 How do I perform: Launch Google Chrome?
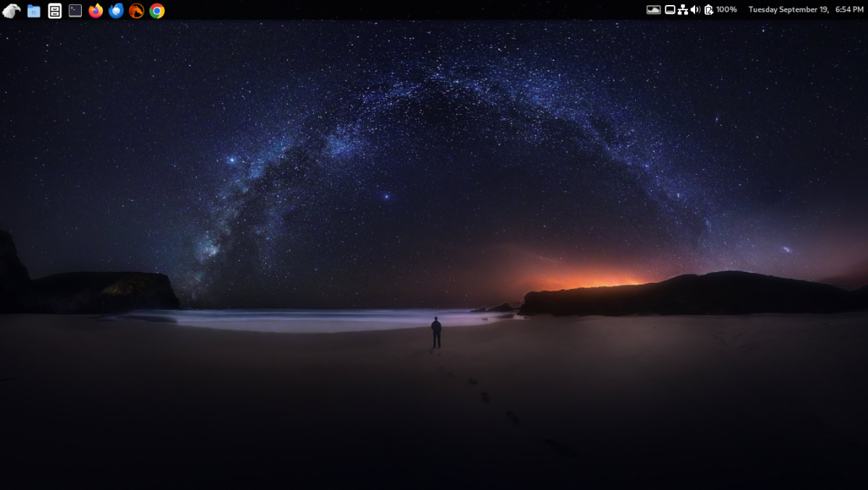click(157, 11)
